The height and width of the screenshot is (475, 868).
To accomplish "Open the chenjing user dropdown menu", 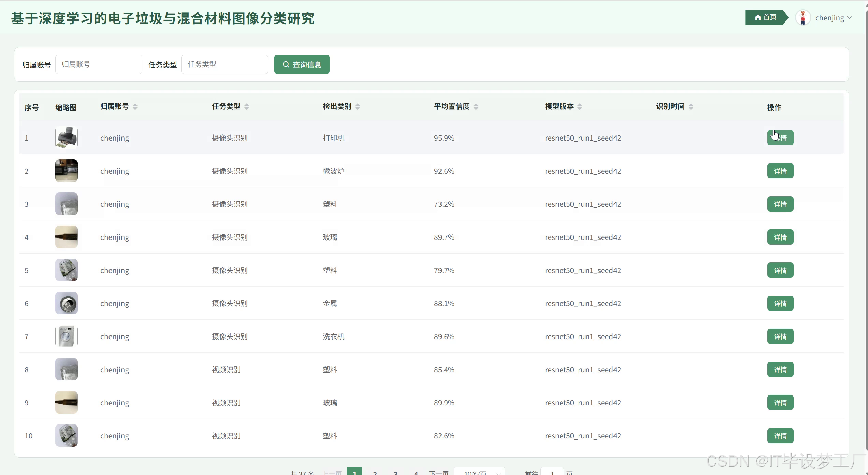I will click(833, 18).
